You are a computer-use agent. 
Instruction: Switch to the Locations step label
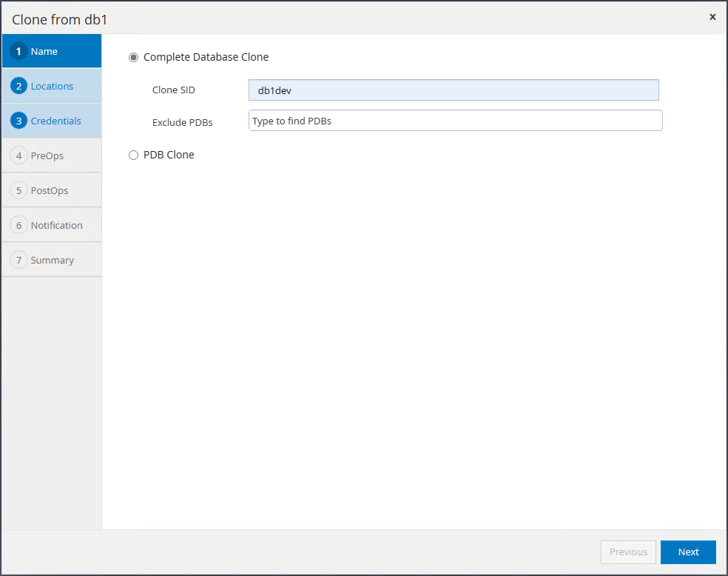pos(52,87)
